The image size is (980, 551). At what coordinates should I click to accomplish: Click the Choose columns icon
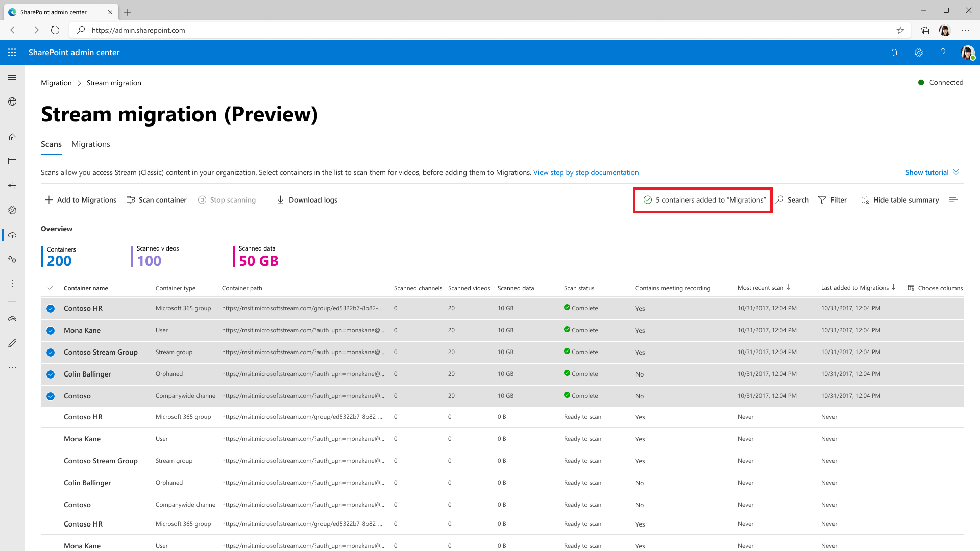click(x=913, y=288)
